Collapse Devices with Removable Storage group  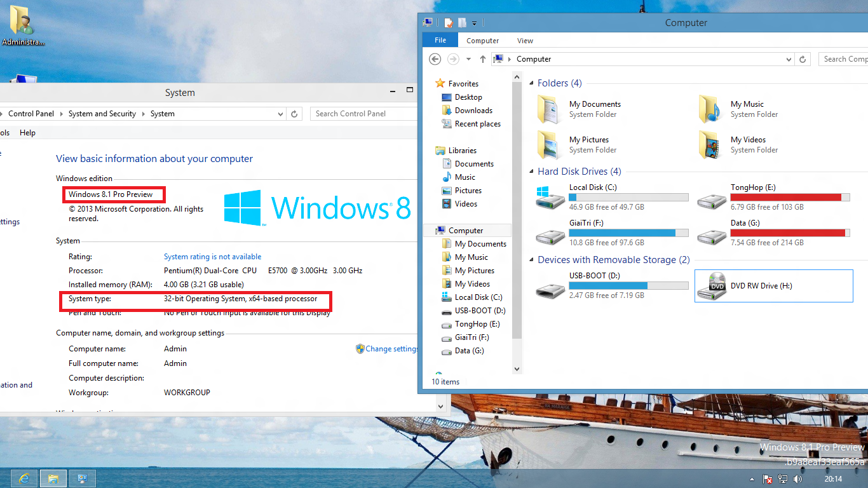pyautogui.click(x=531, y=260)
